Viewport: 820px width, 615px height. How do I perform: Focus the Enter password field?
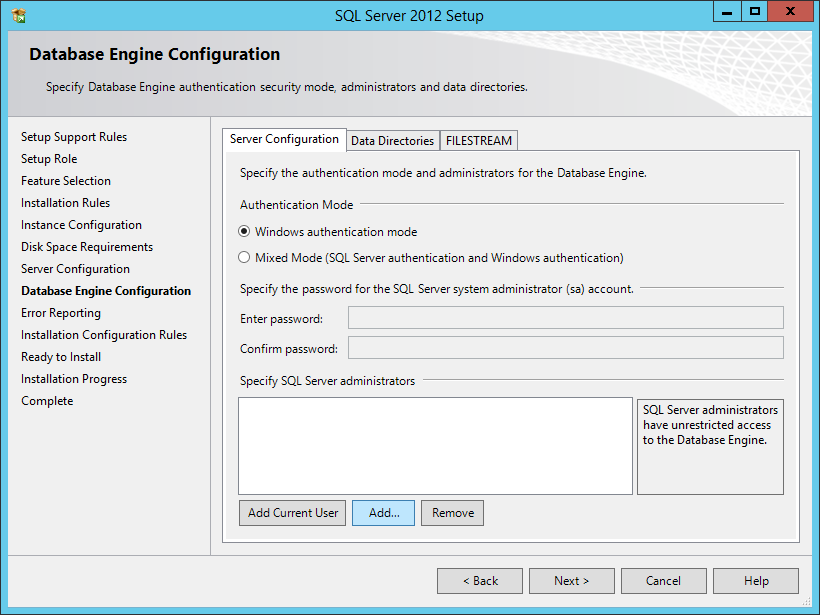tap(566, 317)
